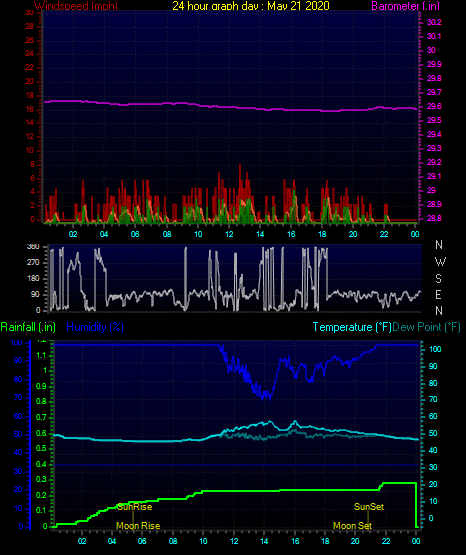Click the Barometer (.in) axis label
This screenshot has height=555, width=466.
405,6
